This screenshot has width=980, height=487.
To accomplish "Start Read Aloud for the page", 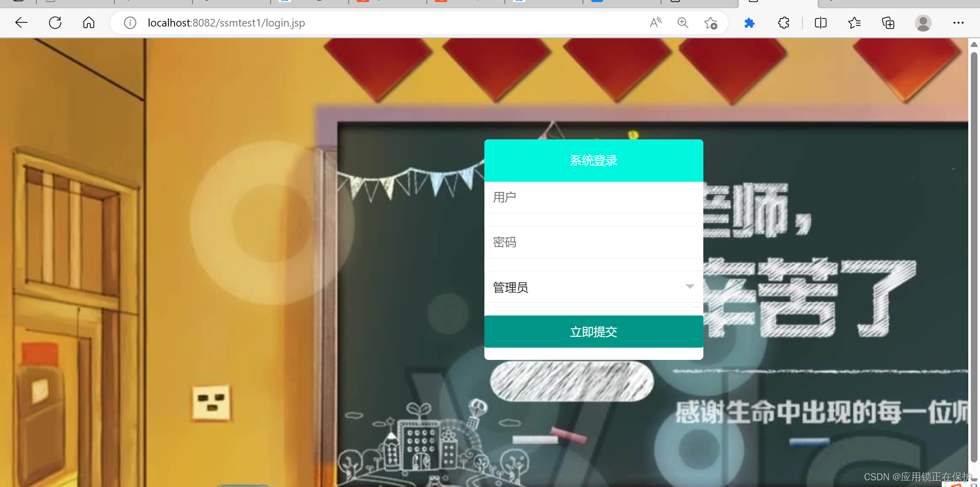I will pos(655,22).
